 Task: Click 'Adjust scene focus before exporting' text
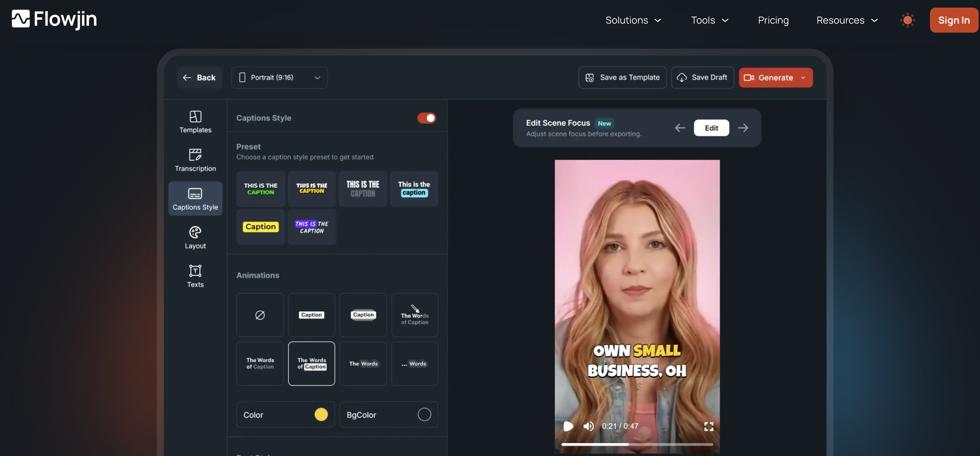583,134
